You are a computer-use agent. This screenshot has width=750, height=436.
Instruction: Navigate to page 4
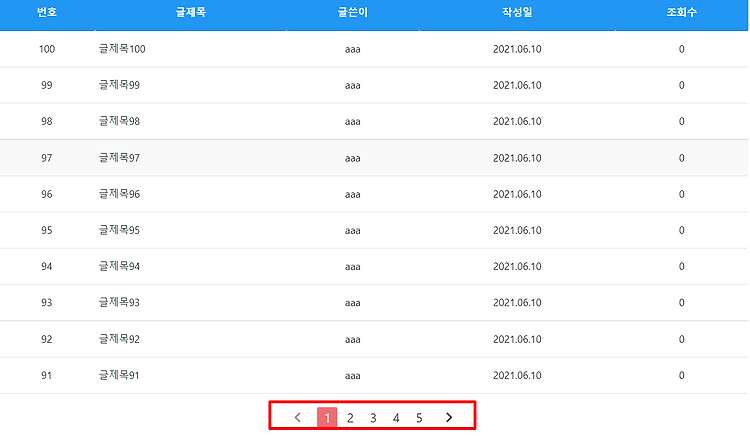point(396,418)
